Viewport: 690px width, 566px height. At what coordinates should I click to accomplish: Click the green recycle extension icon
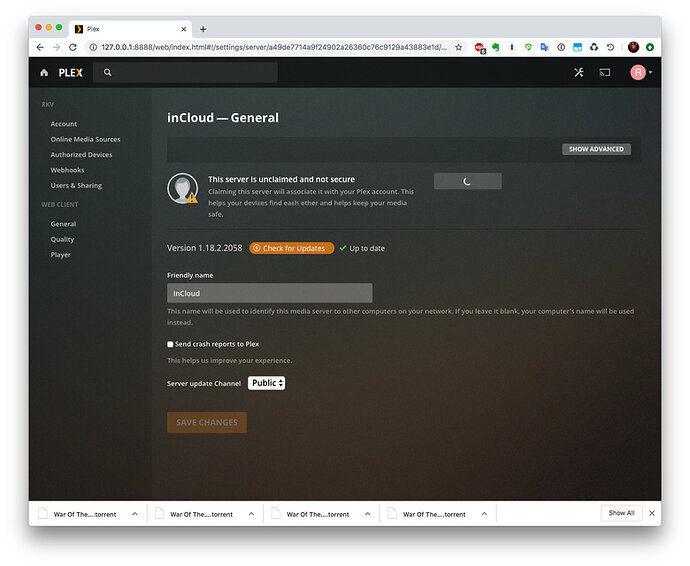point(594,47)
